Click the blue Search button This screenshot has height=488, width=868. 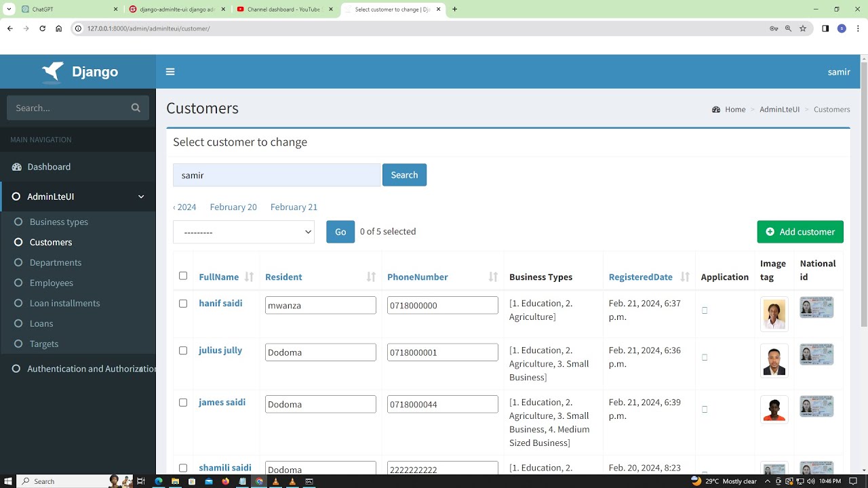coord(404,175)
